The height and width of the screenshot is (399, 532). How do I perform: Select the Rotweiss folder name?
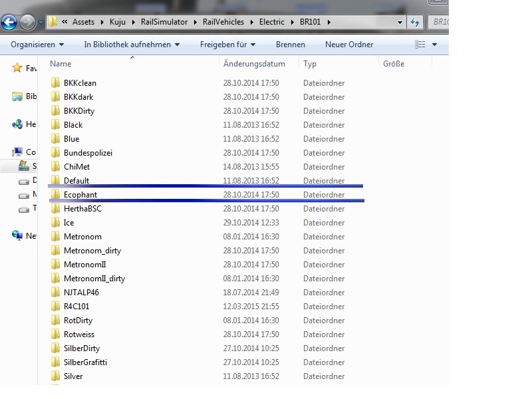[x=79, y=334]
